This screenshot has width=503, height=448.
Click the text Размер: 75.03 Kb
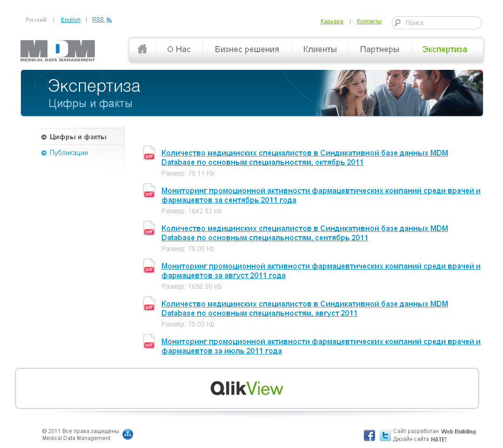point(188,325)
